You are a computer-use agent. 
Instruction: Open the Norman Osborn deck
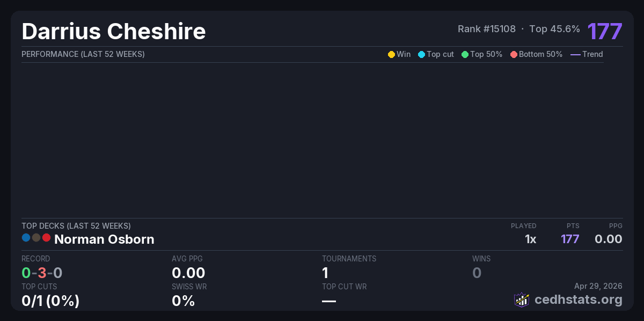coord(104,239)
